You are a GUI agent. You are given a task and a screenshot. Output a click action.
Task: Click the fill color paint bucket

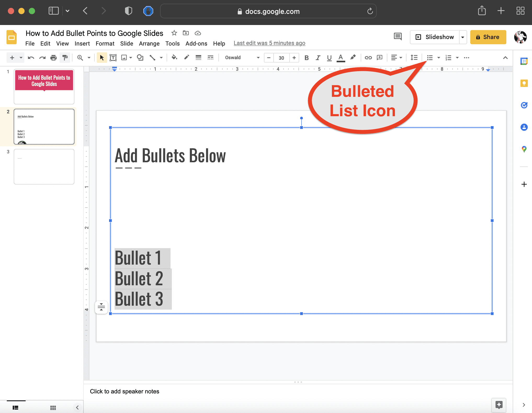pyautogui.click(x=174, y=57)
